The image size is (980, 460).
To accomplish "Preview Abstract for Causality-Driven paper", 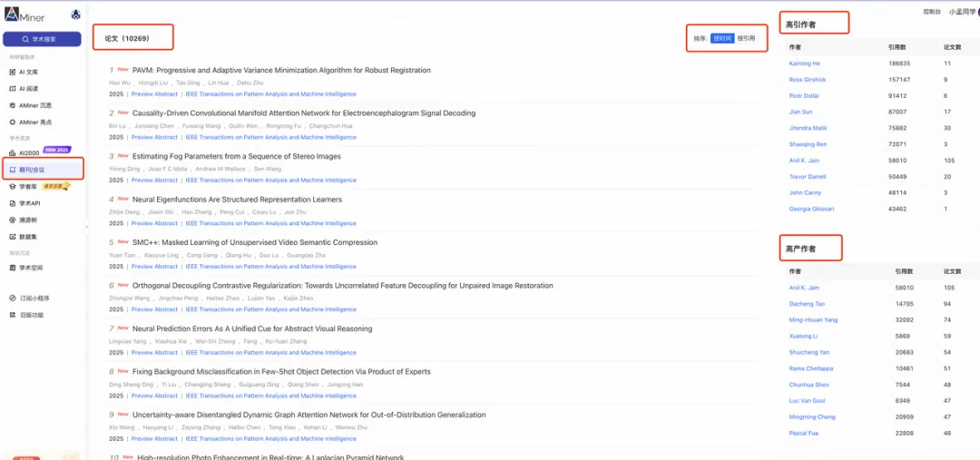I will pos(154,138).
